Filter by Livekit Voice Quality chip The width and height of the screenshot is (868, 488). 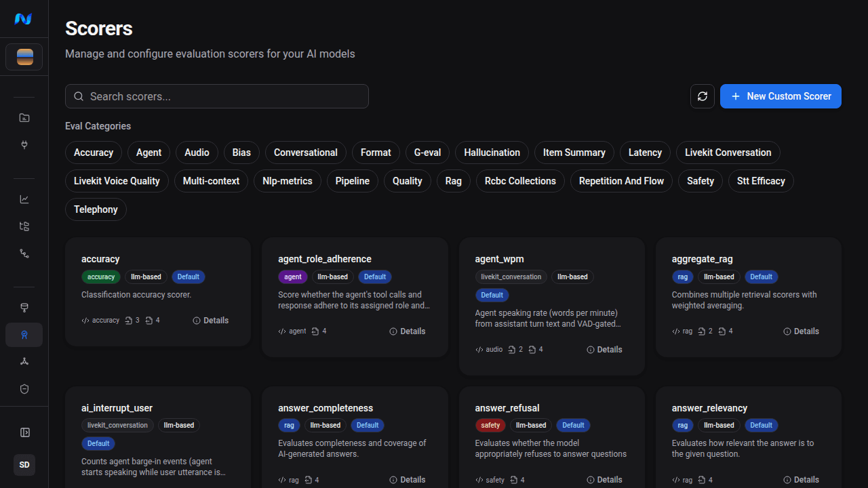pos(117,181)
